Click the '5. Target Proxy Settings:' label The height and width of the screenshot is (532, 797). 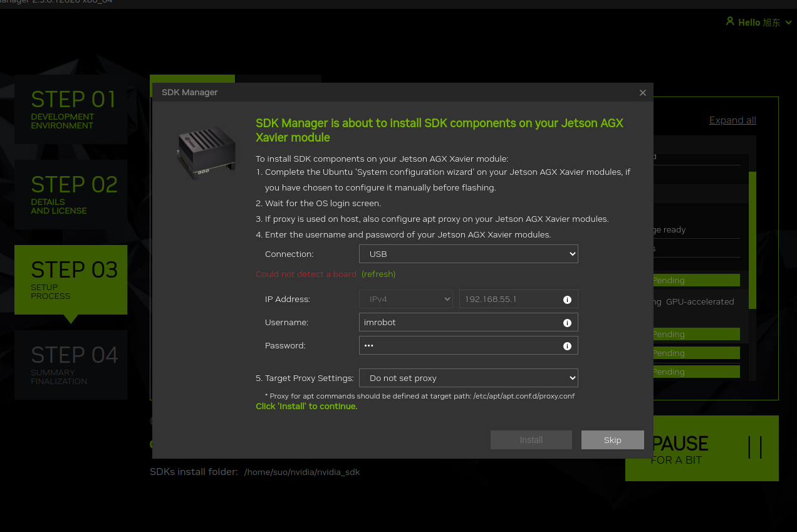coord(305,378)
